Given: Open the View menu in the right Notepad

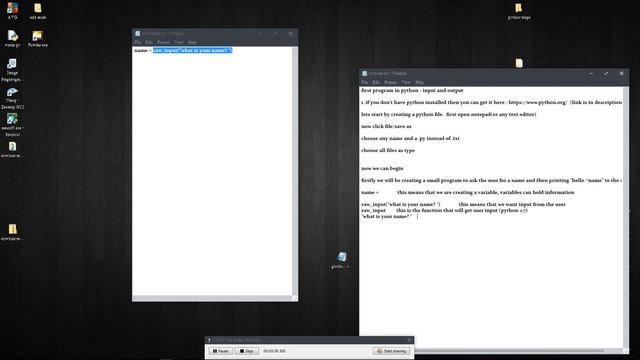Looking at the screenshot, I should coord(406,82).
